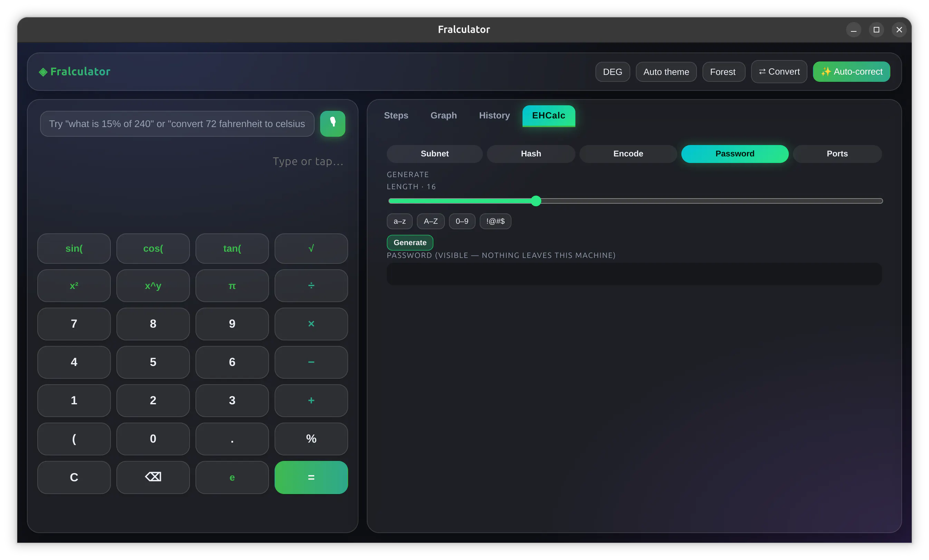Tap the multiplication operator key

(311, 324)
